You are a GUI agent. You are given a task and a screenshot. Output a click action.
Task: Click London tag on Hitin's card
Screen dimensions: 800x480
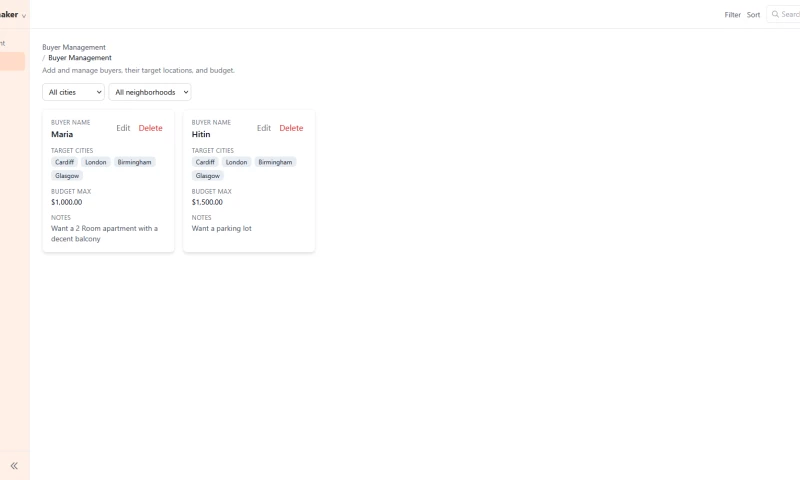[236, 162]
